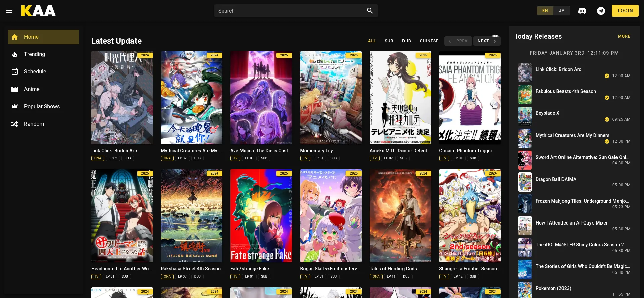Image resolution: width=644 pixels, height=298 pixels.
Task: Open Popular Shows from sidebar
Action: tap(44, 107)
